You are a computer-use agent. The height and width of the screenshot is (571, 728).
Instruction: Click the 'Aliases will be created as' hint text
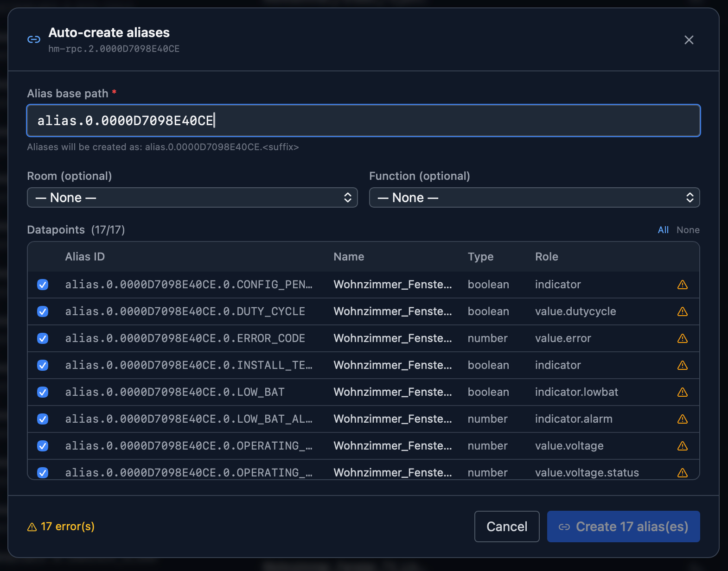(x=163, y=147)
